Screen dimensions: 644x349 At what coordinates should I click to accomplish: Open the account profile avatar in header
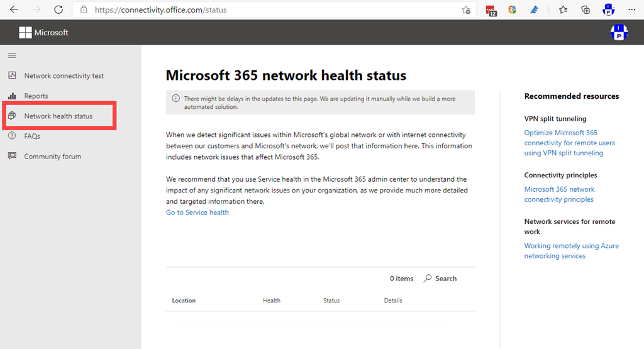619,32
